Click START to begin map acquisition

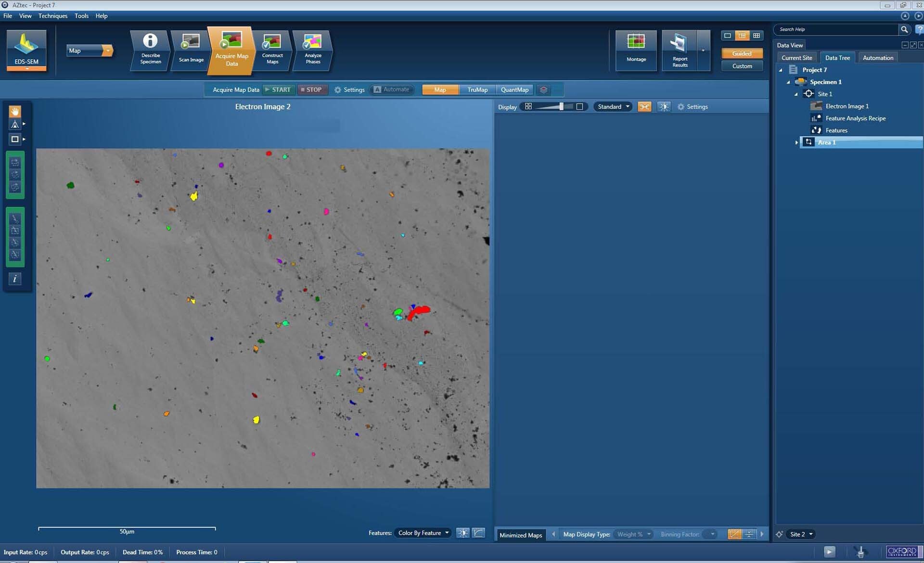click(278, 90)
